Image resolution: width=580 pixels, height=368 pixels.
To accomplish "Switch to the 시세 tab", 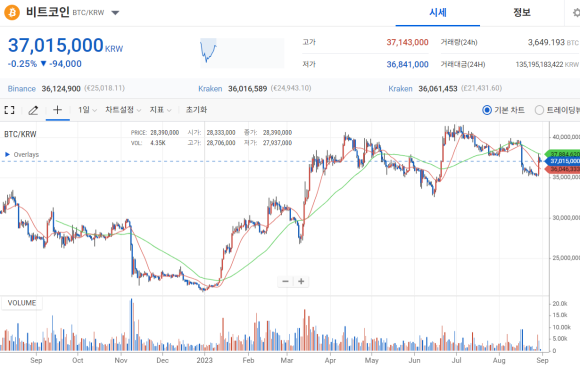I will click(438, 13).
